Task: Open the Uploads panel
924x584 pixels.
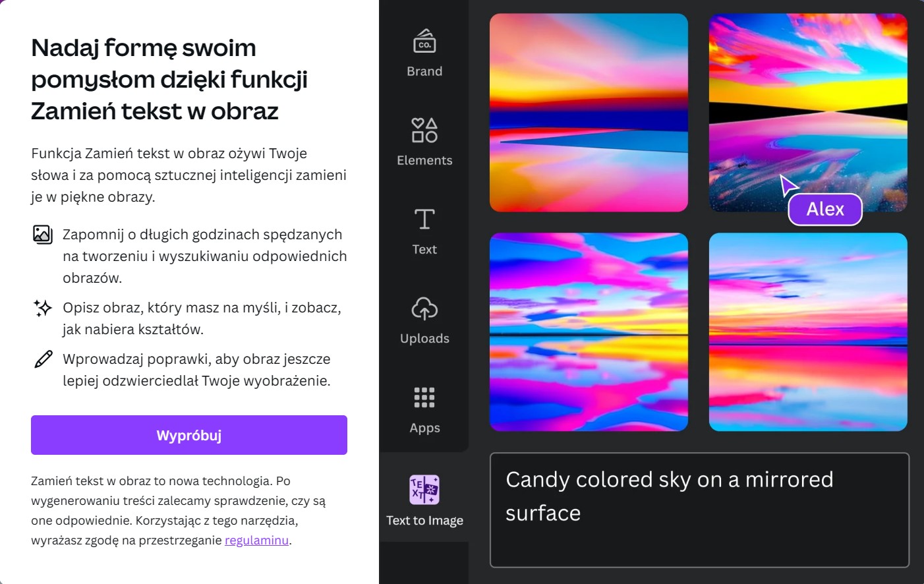Action: [x=424, y=318]
